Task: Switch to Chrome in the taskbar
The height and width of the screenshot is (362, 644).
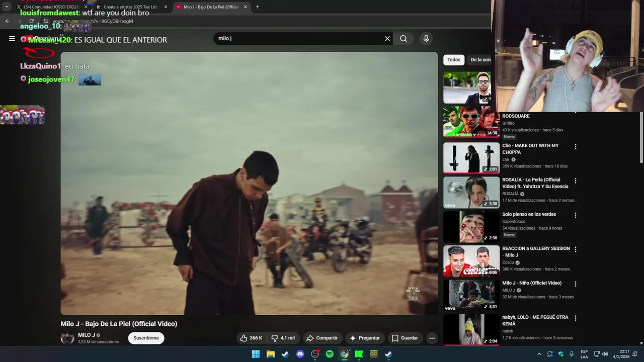Action: 344,354
